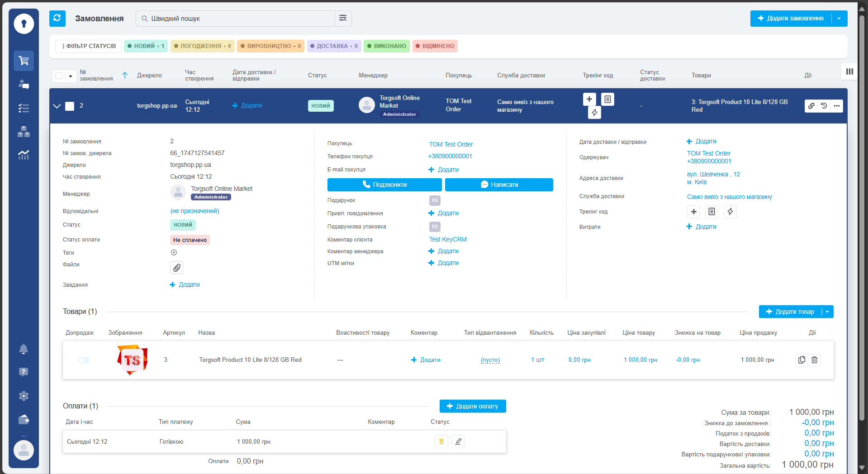Screen dimensions: 868x474
Task: Add tracking code plus icon in order row
Action: tap(589, 99)
